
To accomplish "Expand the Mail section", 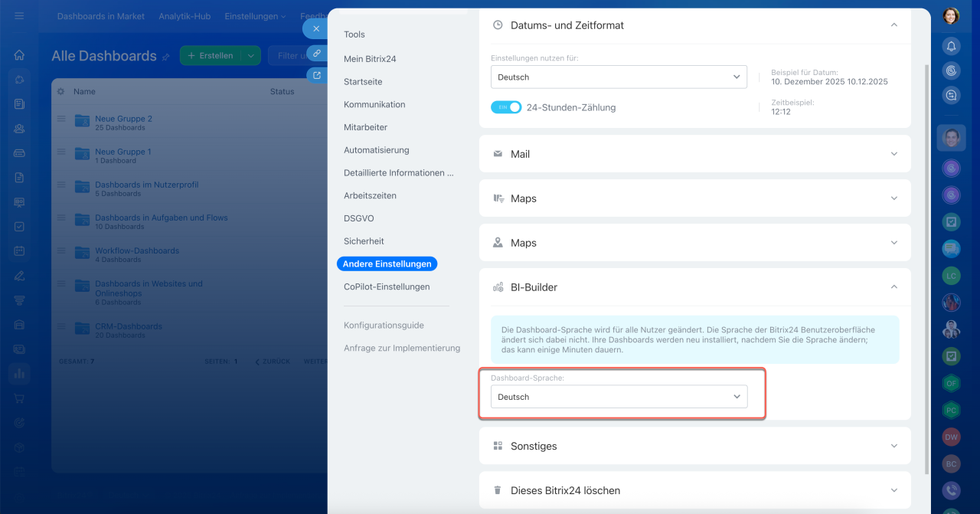I will tap(694, 154).
